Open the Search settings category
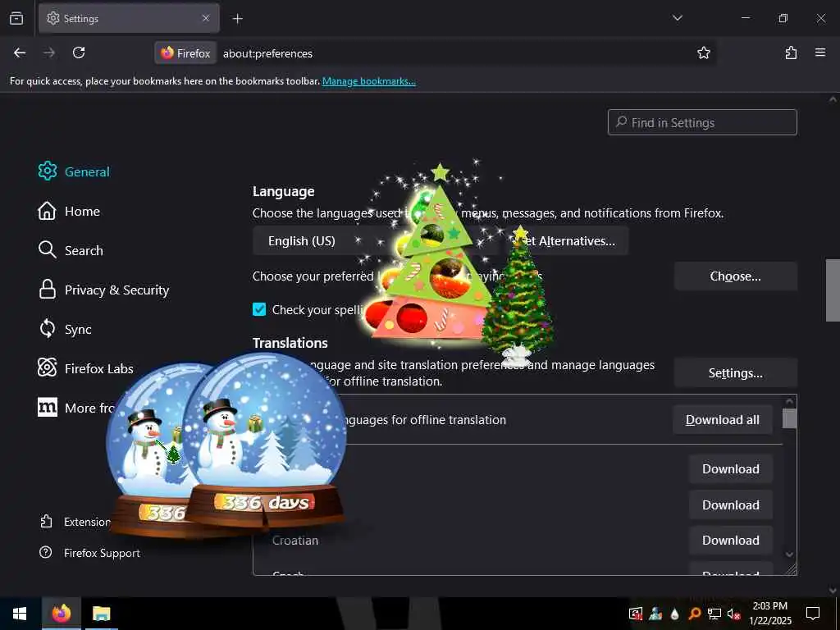 (71, 250)
